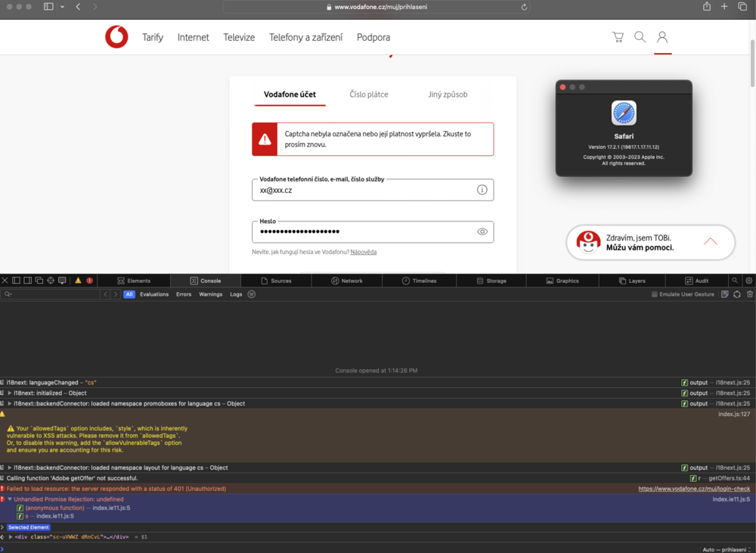Open Web Inspector settings gear
756x553 pixels.
[748, 281]
